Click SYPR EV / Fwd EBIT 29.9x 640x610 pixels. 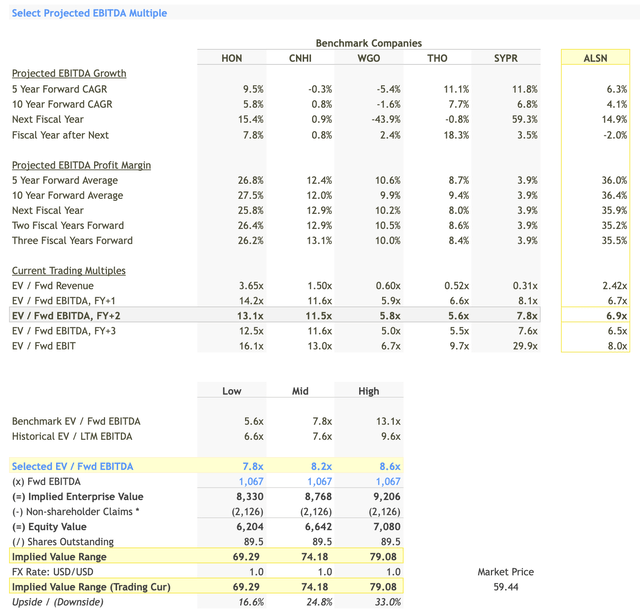[x=525, y=346]
